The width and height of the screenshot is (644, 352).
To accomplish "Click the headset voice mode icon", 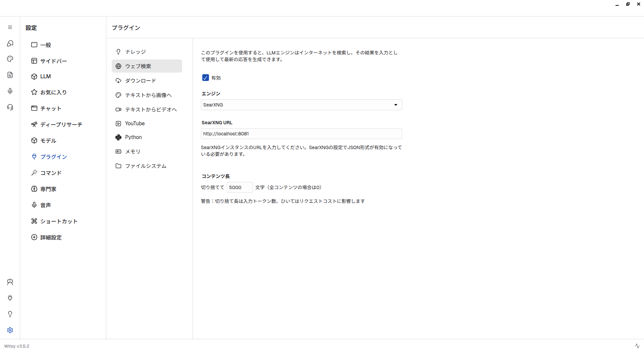I will tap(10, 107).
